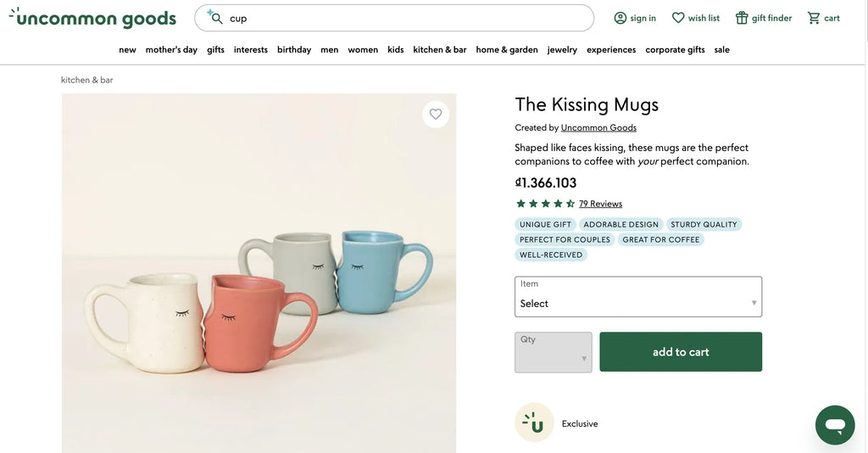
Task: Open the shopping cart icon
Action: (814, 18)
